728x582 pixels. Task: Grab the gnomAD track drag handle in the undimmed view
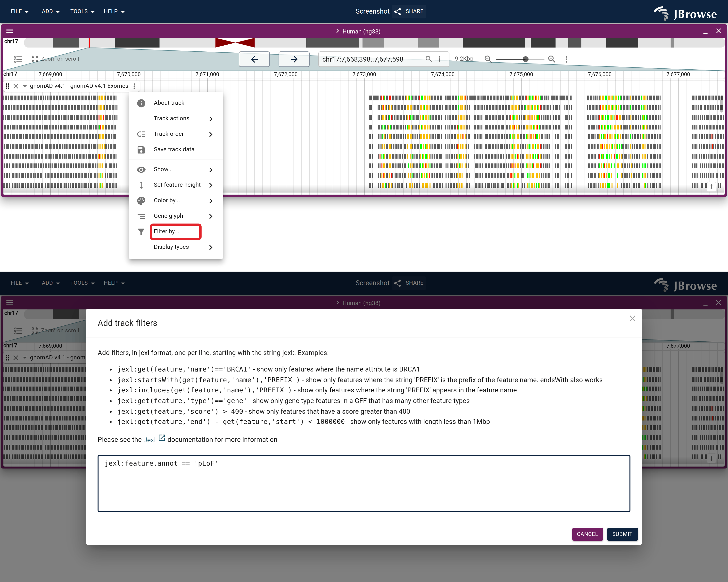tap(8, 86)
